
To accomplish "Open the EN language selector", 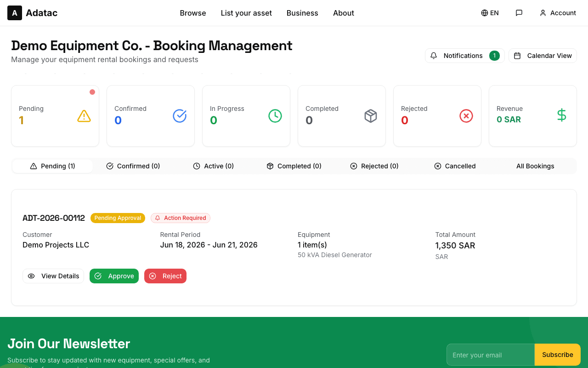I will pyautogui.click(x=490, y=13).
